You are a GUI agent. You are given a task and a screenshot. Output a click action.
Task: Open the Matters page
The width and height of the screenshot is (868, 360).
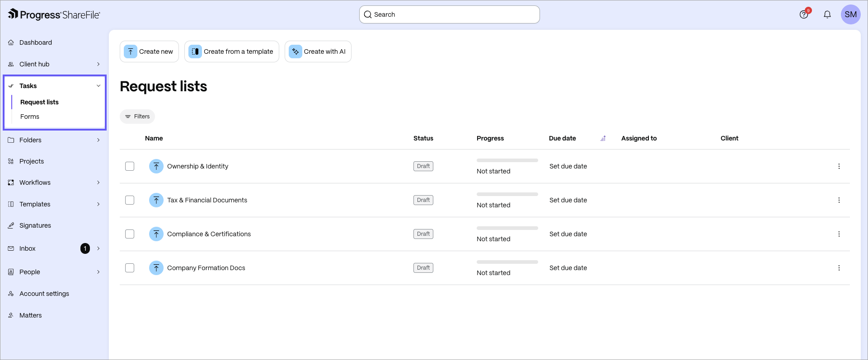pos(31,315)
